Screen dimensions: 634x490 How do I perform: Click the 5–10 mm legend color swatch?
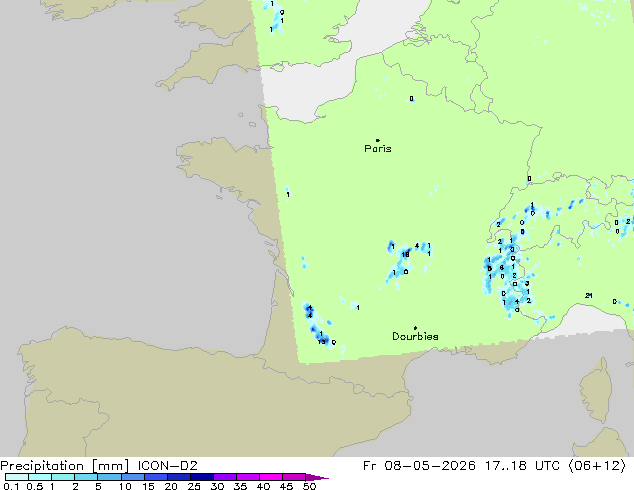[x=109, y=477]
